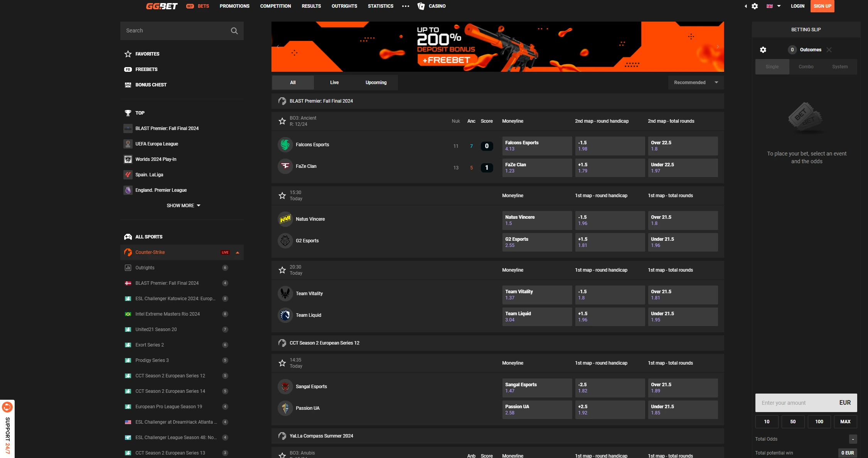The image size is (868, 458).
Task: Switch to the Live tab
Action: pos(334,83)
